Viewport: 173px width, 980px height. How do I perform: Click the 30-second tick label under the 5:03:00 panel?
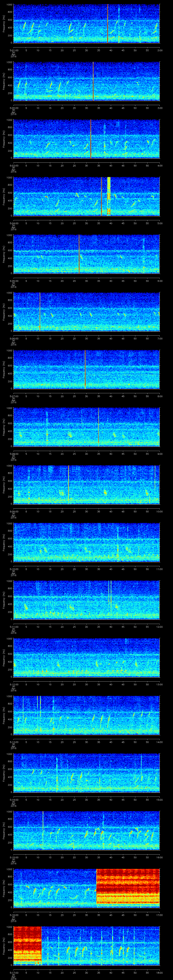pyautogui.click(x=86, y=166)
